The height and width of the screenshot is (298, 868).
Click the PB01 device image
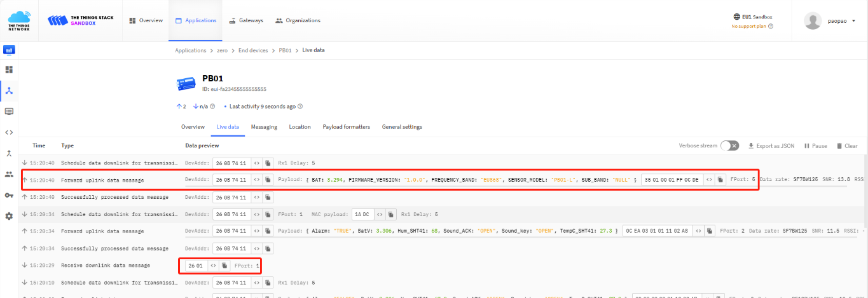(x=186, y=83)
